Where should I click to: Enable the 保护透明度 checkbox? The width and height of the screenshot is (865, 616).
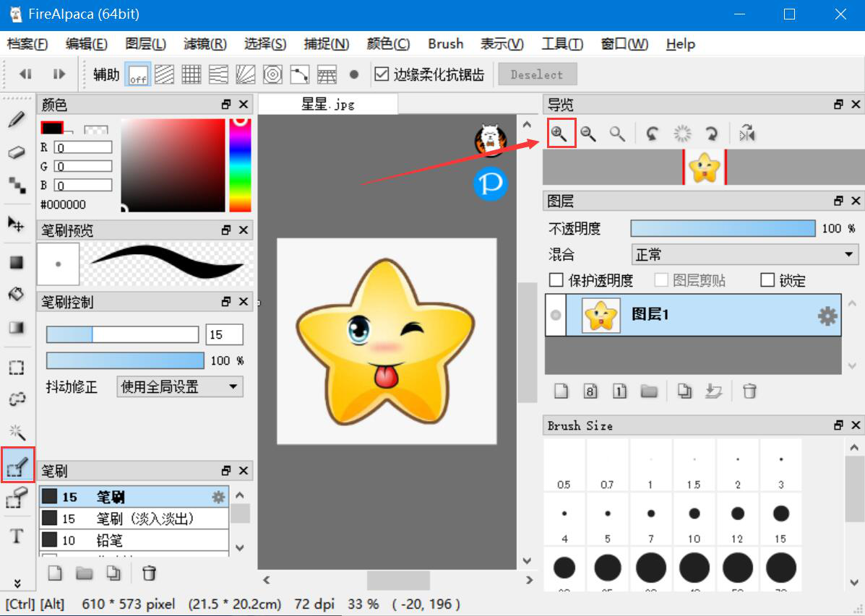point(556,280)
